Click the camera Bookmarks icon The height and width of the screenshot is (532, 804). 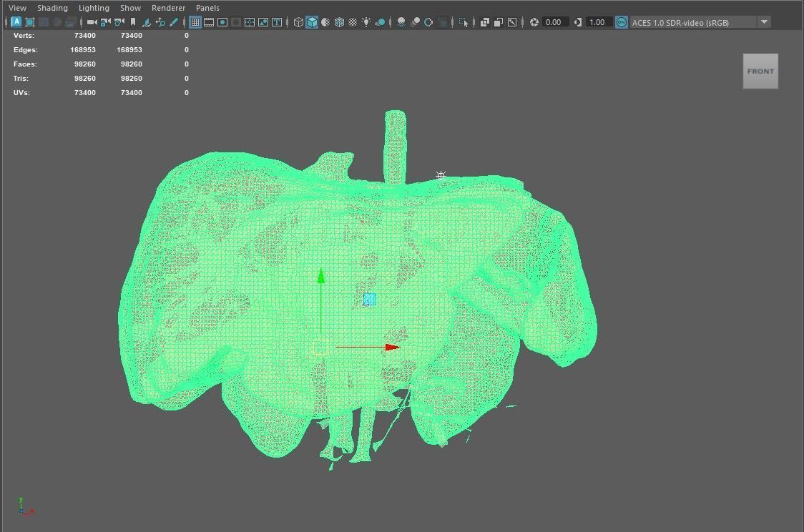[133, 22]
